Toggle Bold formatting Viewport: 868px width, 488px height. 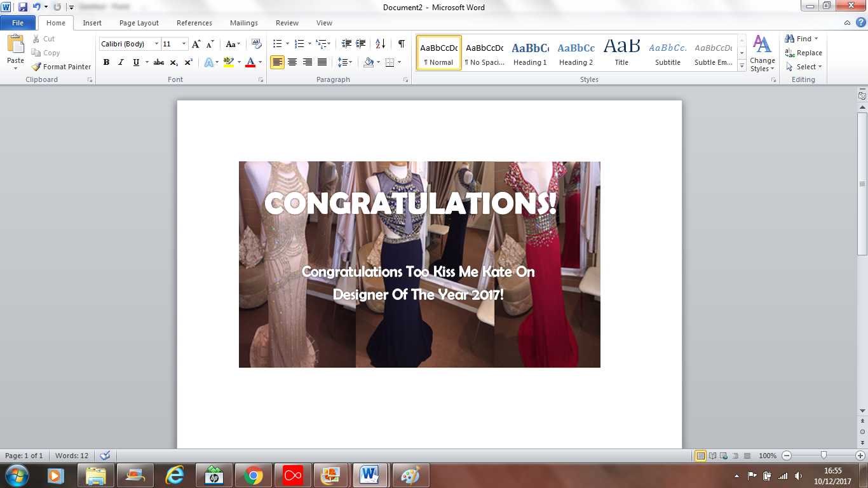[x=106, y=62]
